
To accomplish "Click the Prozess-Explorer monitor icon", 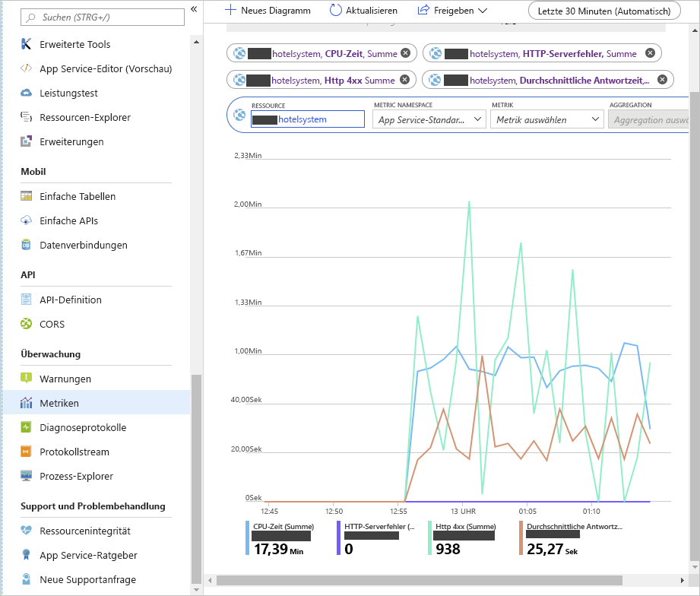I will pyautogui.click(x=27, y=476).
